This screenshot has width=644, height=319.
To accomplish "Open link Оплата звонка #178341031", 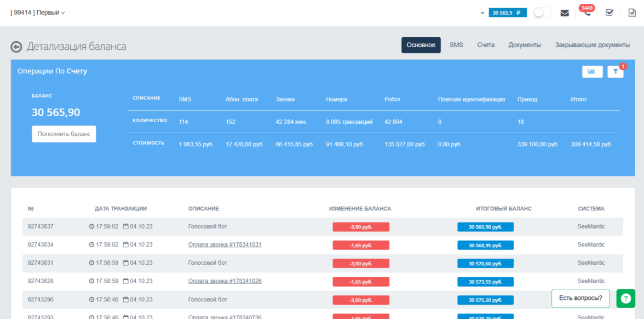I will click(225, 244).
